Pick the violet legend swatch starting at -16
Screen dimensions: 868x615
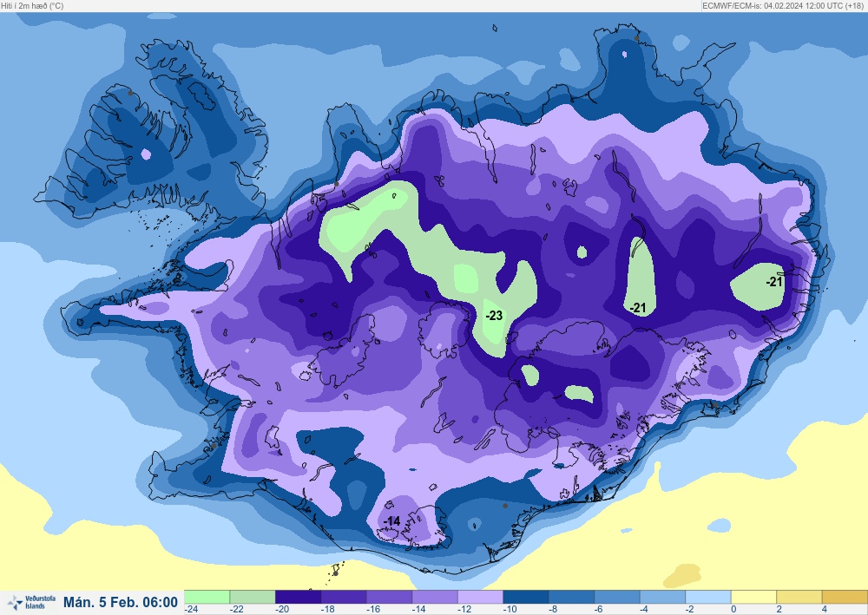pyautogui.click(x=389, y=597)
